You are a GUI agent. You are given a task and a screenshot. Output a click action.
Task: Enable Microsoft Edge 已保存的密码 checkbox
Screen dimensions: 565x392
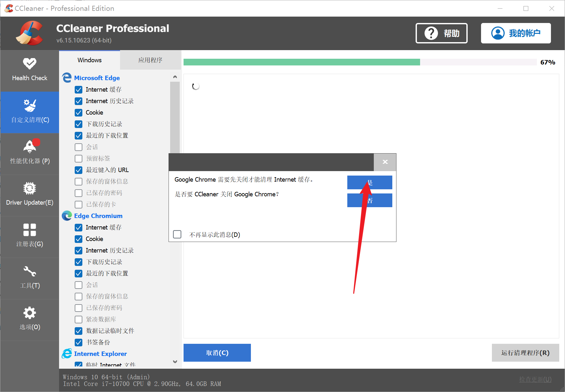click(x=79, y=193)
